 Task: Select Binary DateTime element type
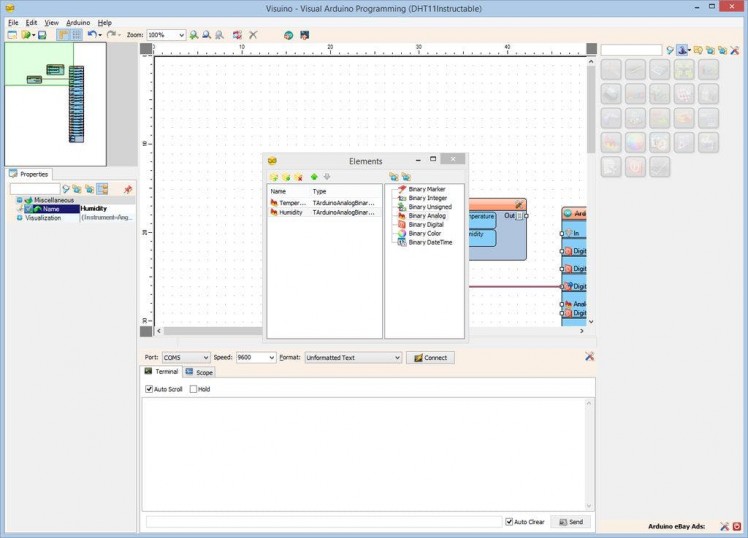pyautogui.click(x=430, y=242)
